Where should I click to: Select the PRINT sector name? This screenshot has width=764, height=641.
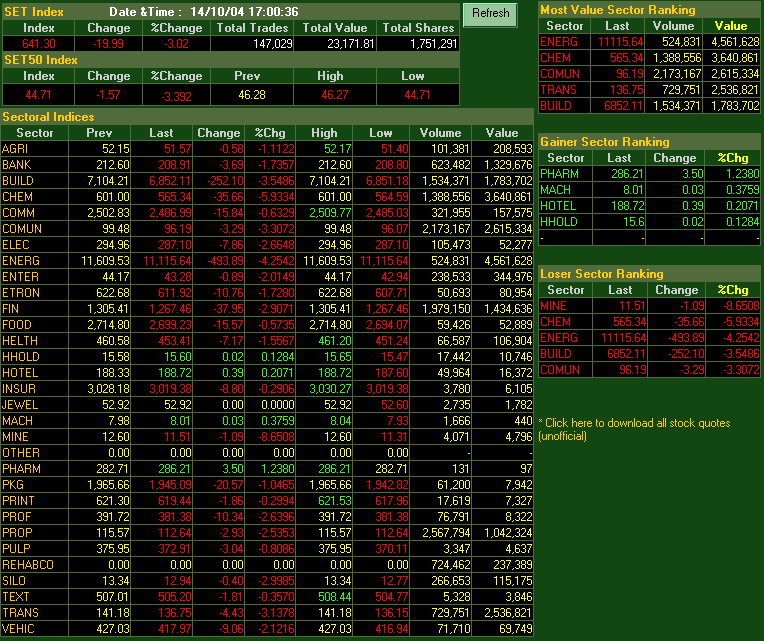pos(19,501)
